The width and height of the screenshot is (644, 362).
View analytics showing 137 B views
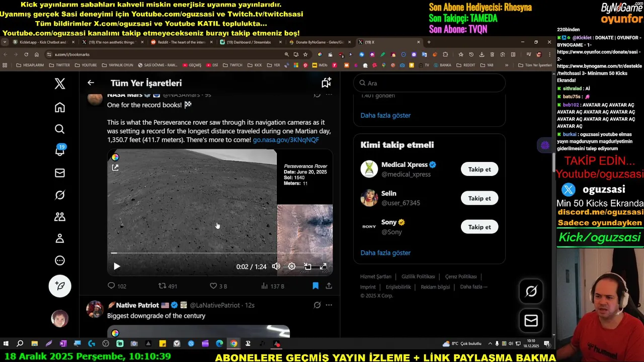[272, 286]
